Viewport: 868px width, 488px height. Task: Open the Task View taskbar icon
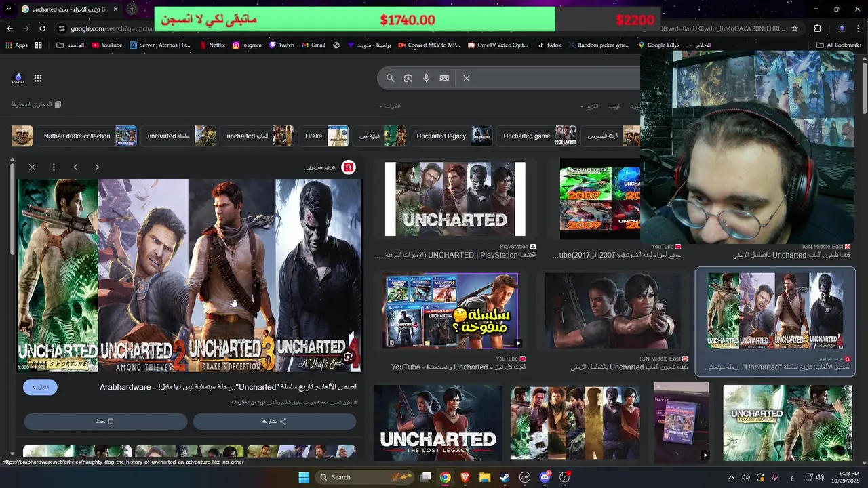tap(426, 477)
